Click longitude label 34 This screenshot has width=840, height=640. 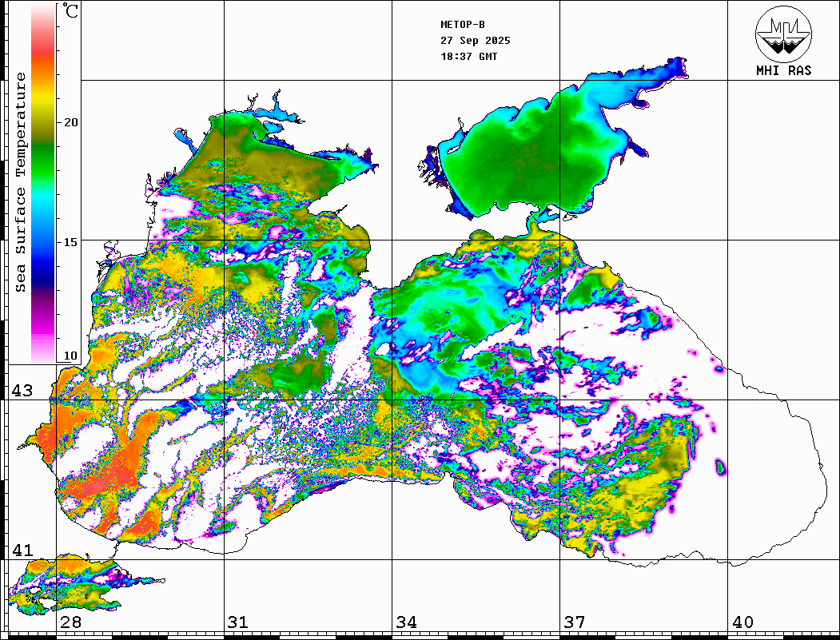click(x=406, y=622)
